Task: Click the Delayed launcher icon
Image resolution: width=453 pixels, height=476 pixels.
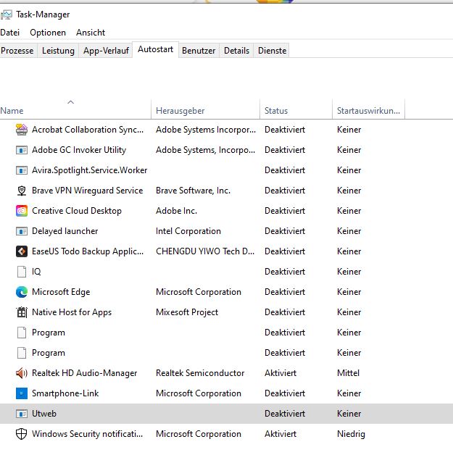Action: 22,231
